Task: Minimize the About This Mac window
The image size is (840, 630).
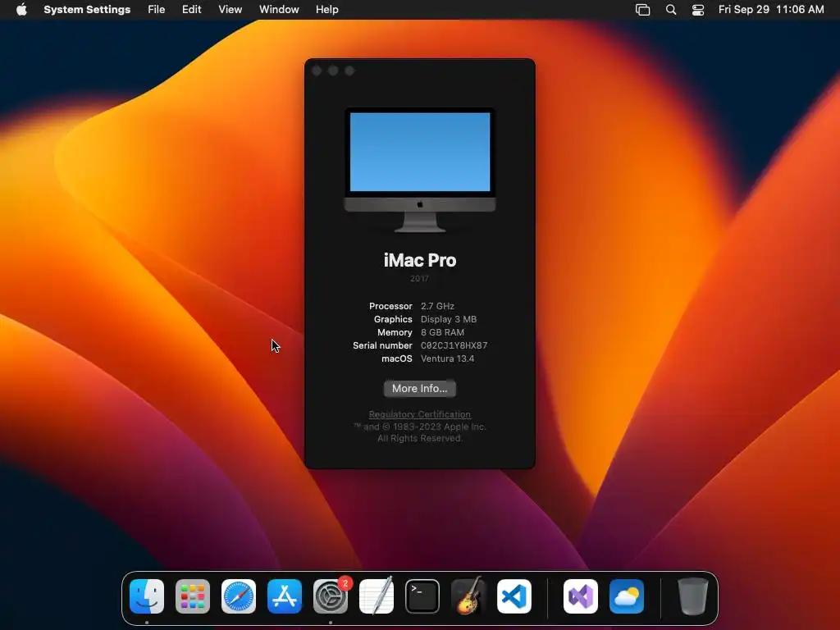Action: [333, 71]
